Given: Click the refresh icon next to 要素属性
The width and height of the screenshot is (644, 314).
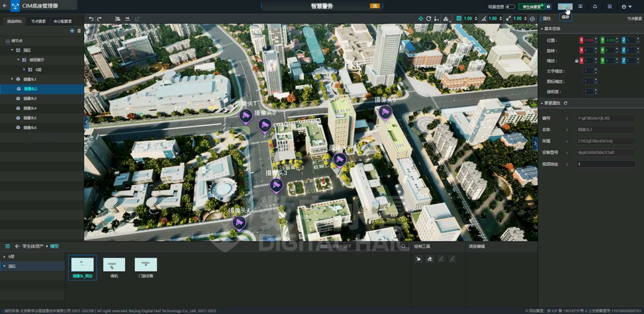Looking at the screenshot, I should [566, 103].
